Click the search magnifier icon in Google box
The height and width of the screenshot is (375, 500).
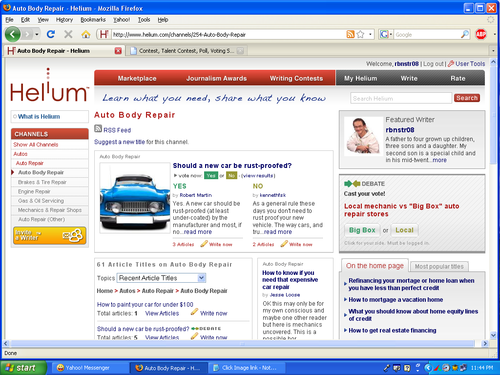[465, 34]
